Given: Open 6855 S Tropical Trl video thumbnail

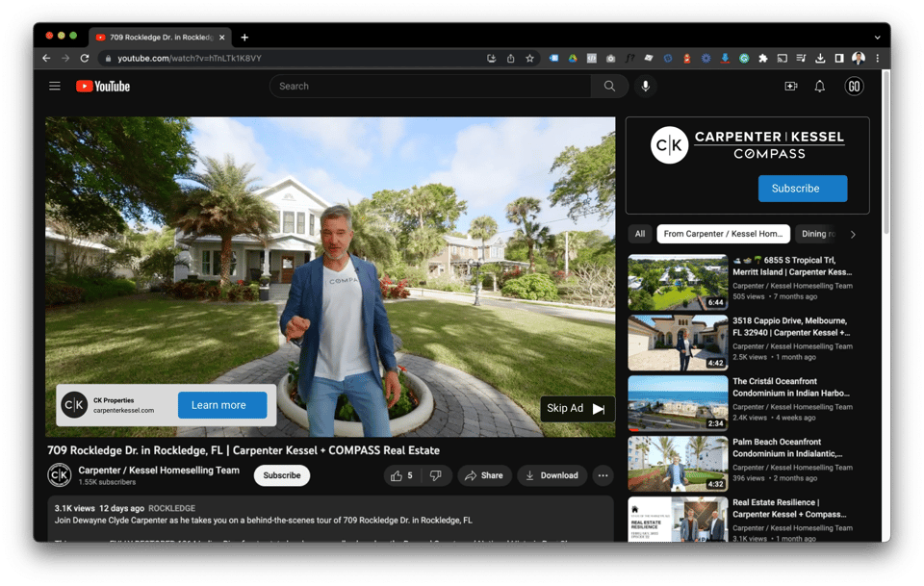Looking at the screenshot, I should 678,282.
